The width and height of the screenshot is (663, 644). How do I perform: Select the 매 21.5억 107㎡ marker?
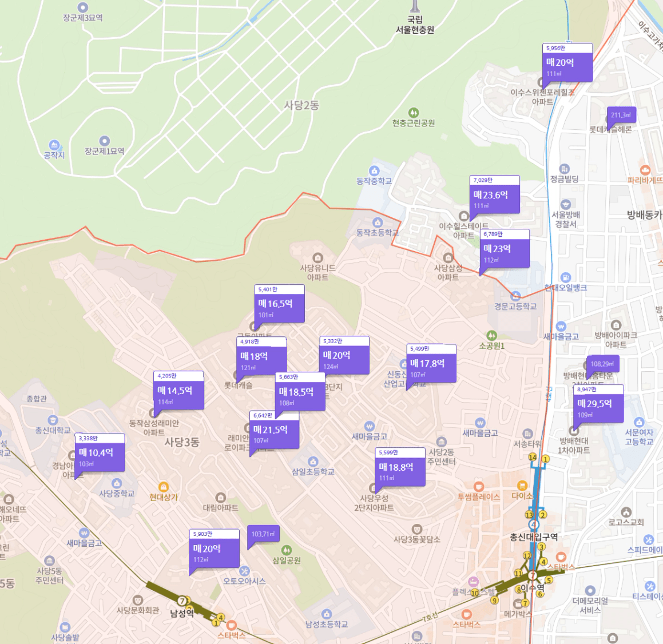pos(274,430)
